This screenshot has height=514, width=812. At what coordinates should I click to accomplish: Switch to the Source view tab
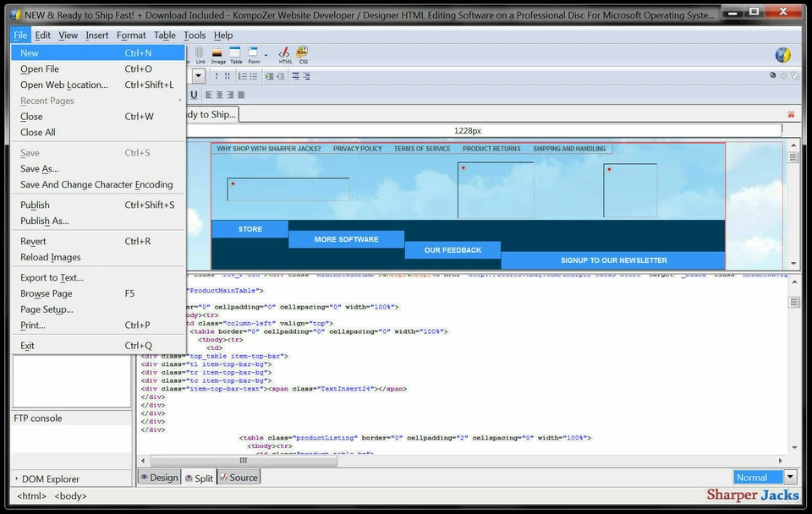pyautogui.click(x=239, y=477)
